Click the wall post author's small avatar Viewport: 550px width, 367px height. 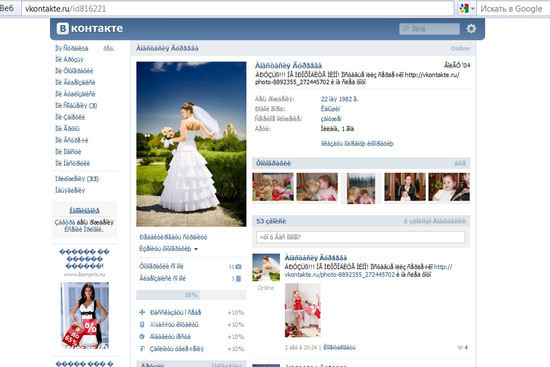click(266, 267)
